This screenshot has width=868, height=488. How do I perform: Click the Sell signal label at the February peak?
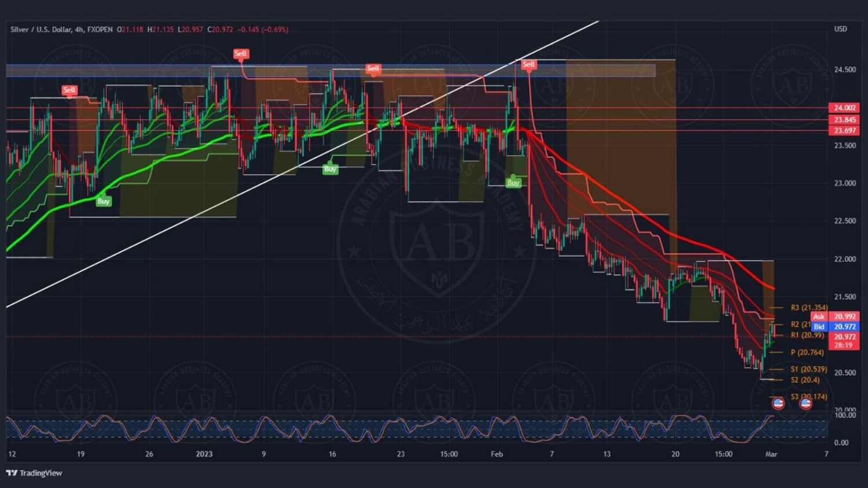point(528,64)
